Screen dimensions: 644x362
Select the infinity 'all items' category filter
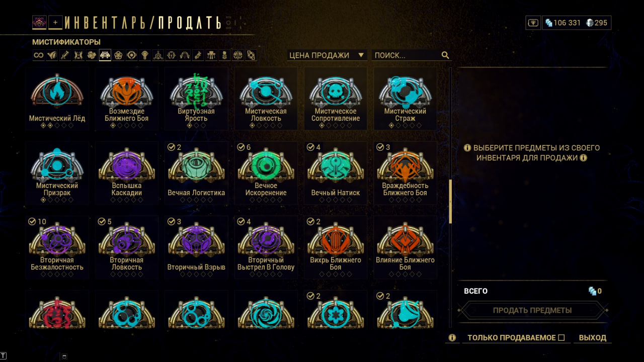click(x=39, y=55)
